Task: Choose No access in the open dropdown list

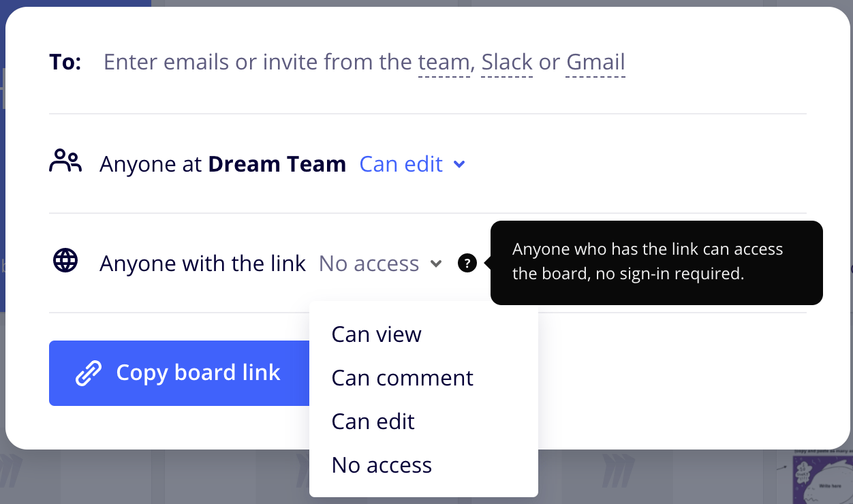Action: coord(381,465)
